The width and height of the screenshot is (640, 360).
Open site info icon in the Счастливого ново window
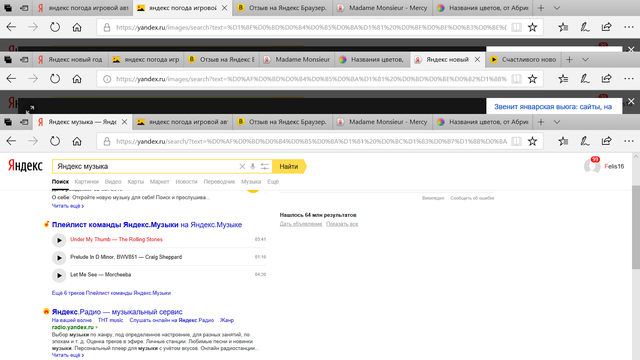(107, 79)
